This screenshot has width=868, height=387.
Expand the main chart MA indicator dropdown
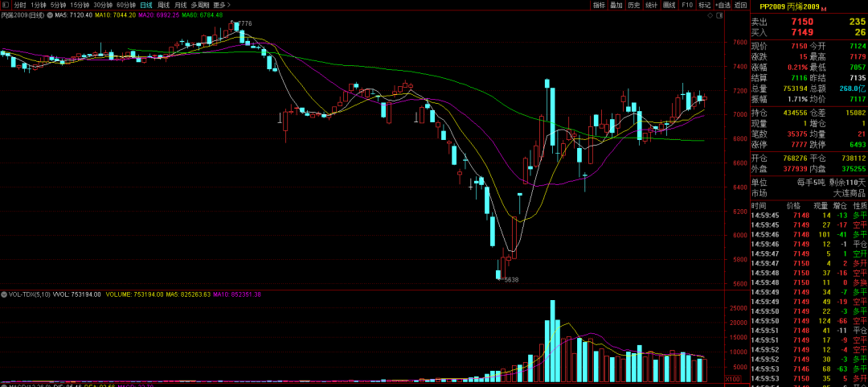[x=51, y=15]
